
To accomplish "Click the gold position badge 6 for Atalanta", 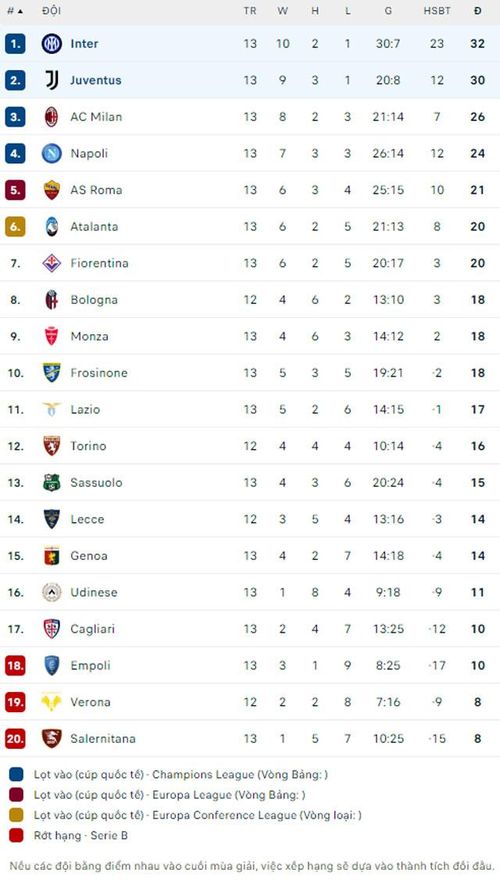I will pos(15,227).
